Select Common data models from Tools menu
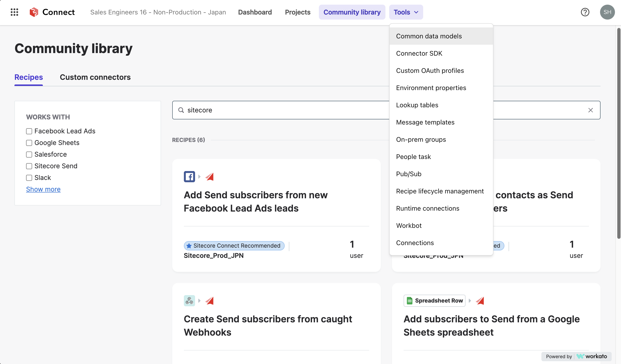 [441, 36]
